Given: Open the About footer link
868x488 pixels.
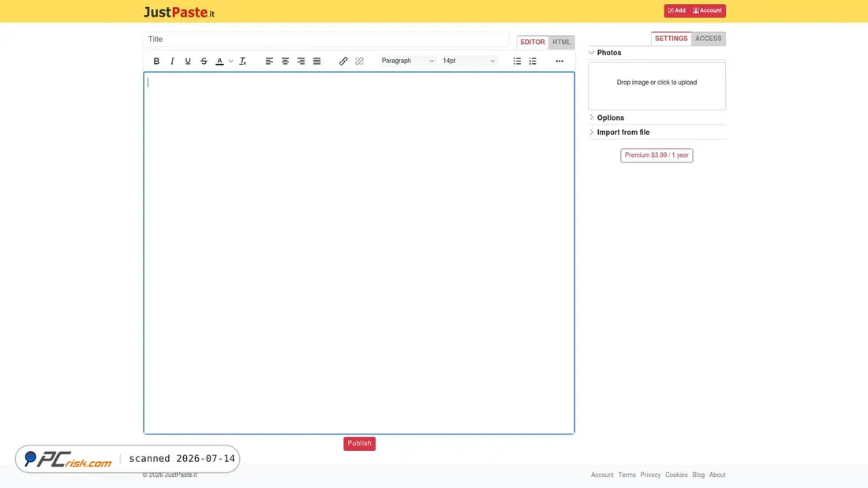Looking at the screenshot, I should (x=716, y=475).
